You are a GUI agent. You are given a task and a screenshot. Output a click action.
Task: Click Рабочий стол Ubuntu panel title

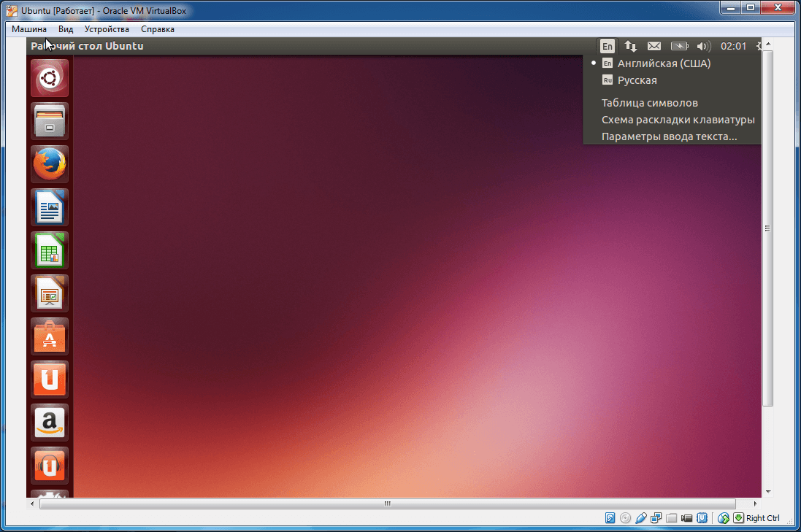click(x=87, y=46)
